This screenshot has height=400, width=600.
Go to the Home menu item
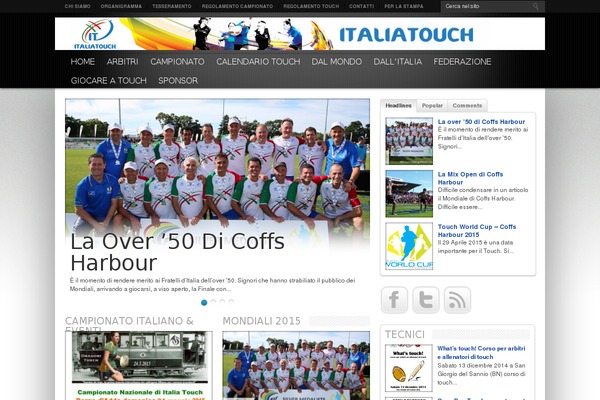[83, 62]
